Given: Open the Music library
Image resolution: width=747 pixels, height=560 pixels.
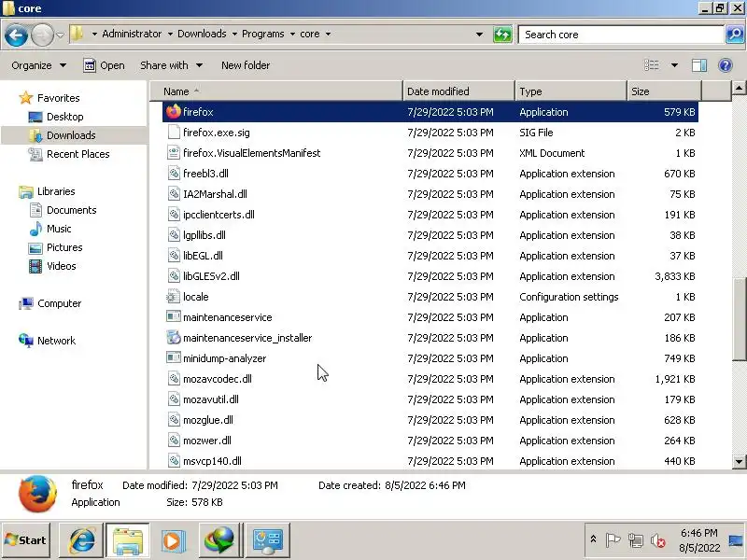Looking at the screenshot, I should [59, 229].
